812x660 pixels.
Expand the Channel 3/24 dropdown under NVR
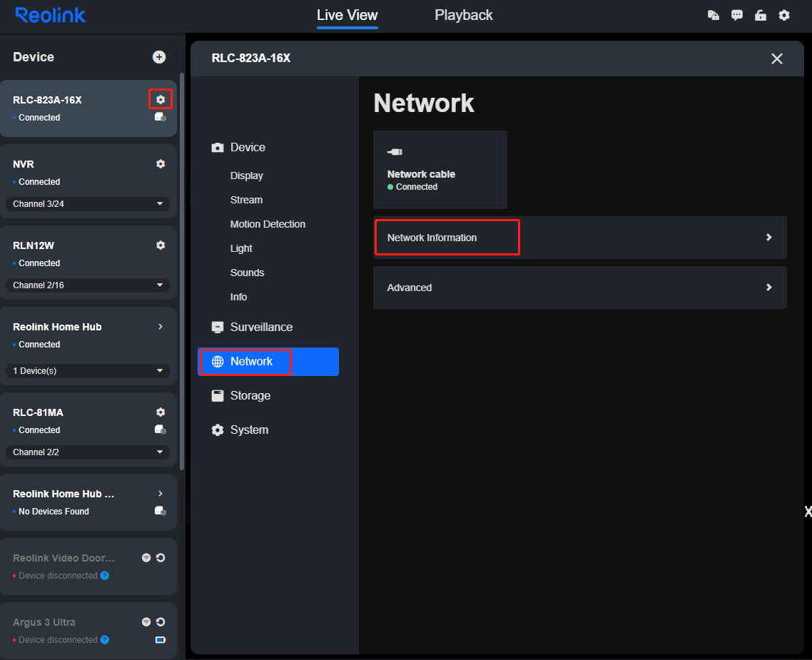[87, 203]
